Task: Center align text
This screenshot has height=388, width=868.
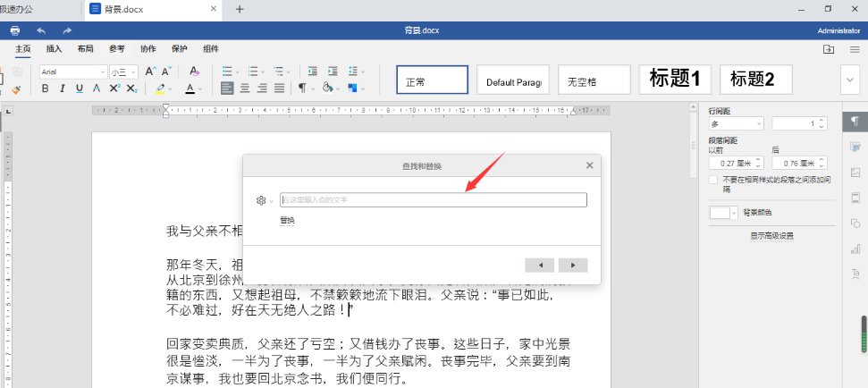Action: pyautogui.click(x=245, y=88)
